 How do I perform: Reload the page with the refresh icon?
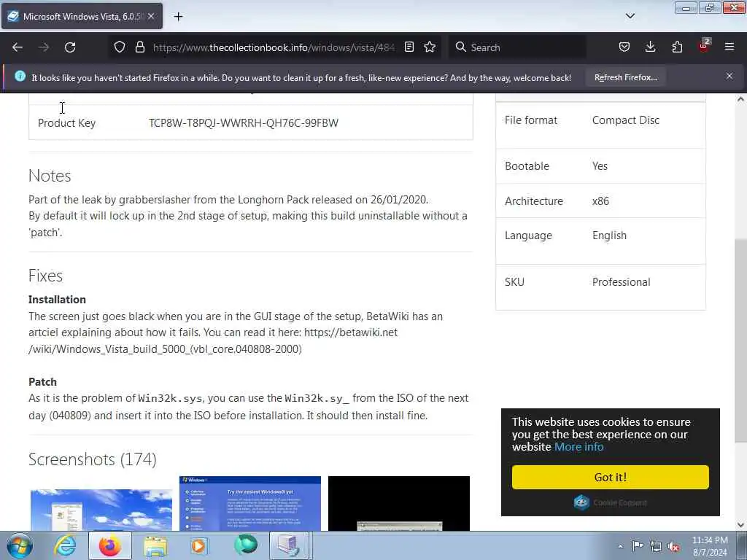(x=70, y=47)
